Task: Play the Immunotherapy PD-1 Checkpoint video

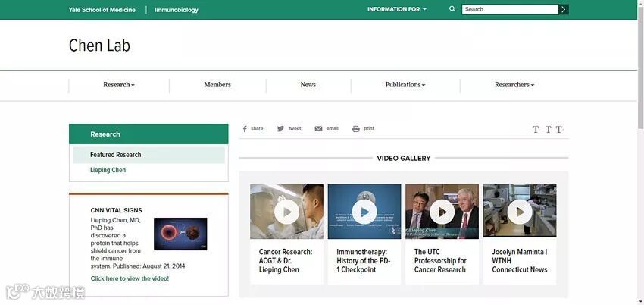Action: click(x=364, y=212)
